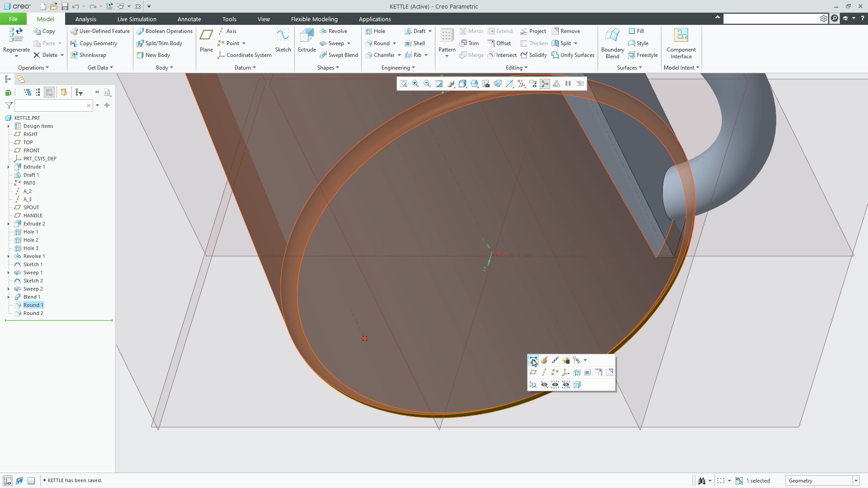Click the Boolean Operations button

point(165,31)
